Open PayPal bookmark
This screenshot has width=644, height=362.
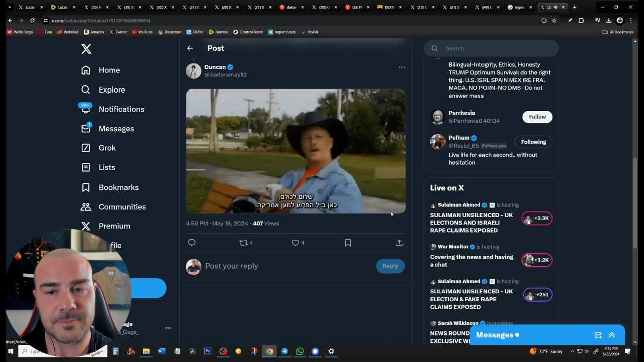coord(309,32)
